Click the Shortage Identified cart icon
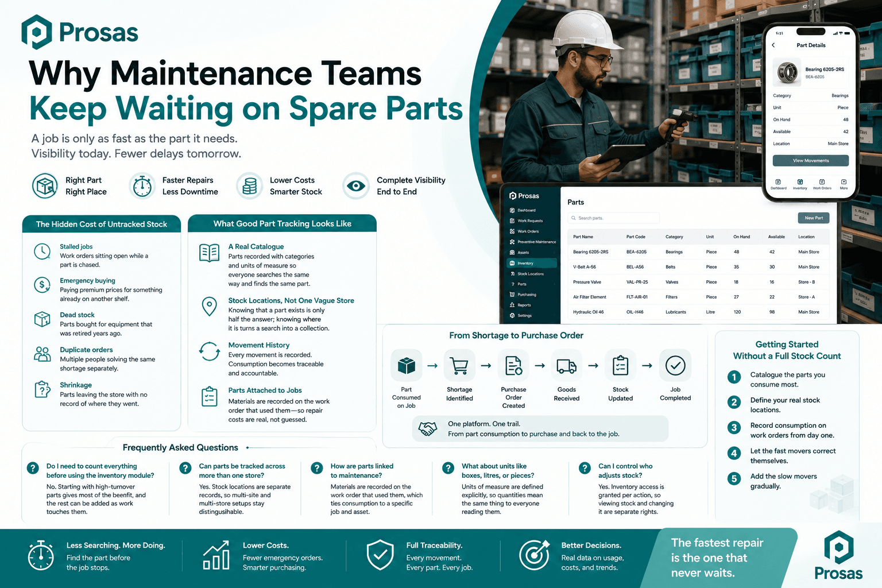The width and height of the screenshot is (882, 588). (459, 365)
